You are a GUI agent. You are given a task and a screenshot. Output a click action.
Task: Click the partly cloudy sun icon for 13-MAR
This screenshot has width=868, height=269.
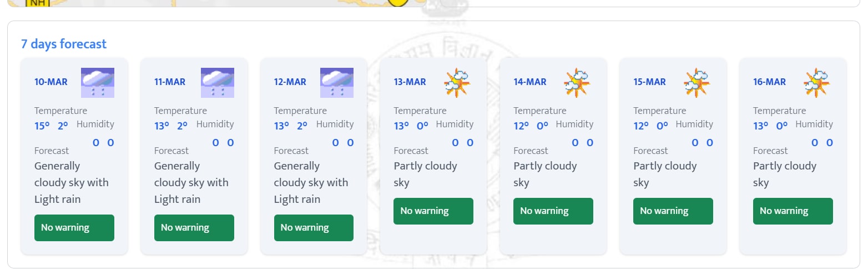(x=457, y=83)
